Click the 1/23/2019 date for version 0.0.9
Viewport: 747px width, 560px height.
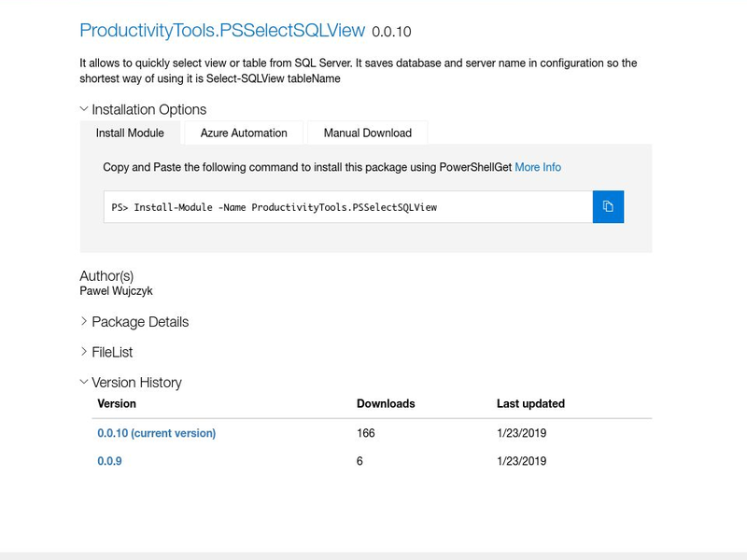coord(522,461)
